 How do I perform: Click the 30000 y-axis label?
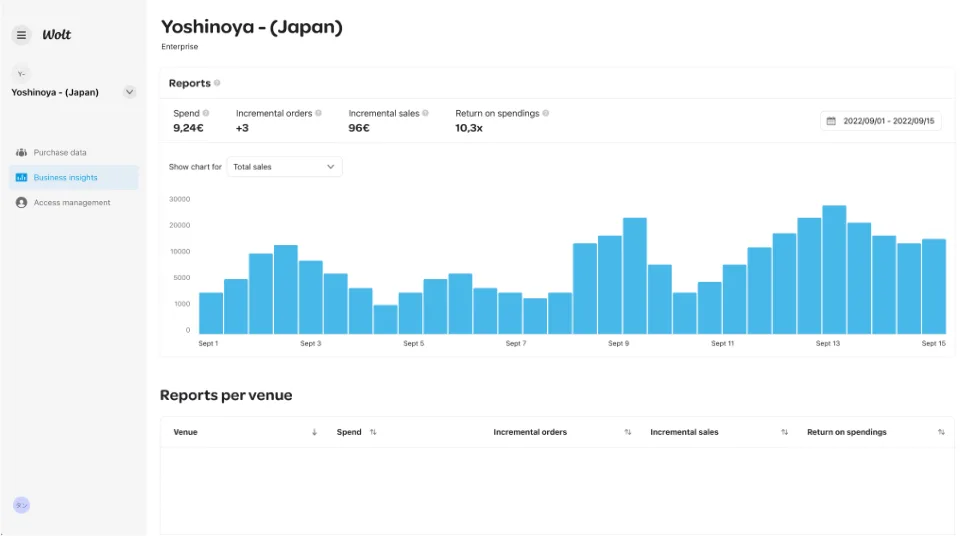pos(180,199)
